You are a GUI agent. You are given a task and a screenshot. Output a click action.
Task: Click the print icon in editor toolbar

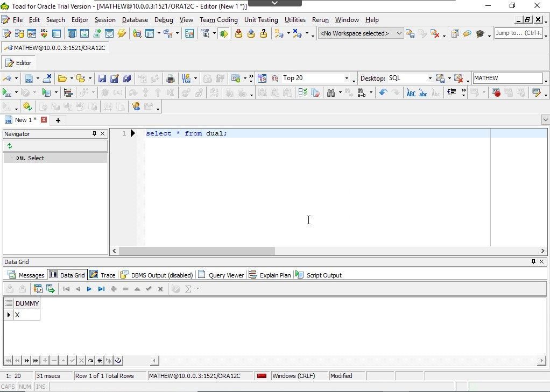171,78
